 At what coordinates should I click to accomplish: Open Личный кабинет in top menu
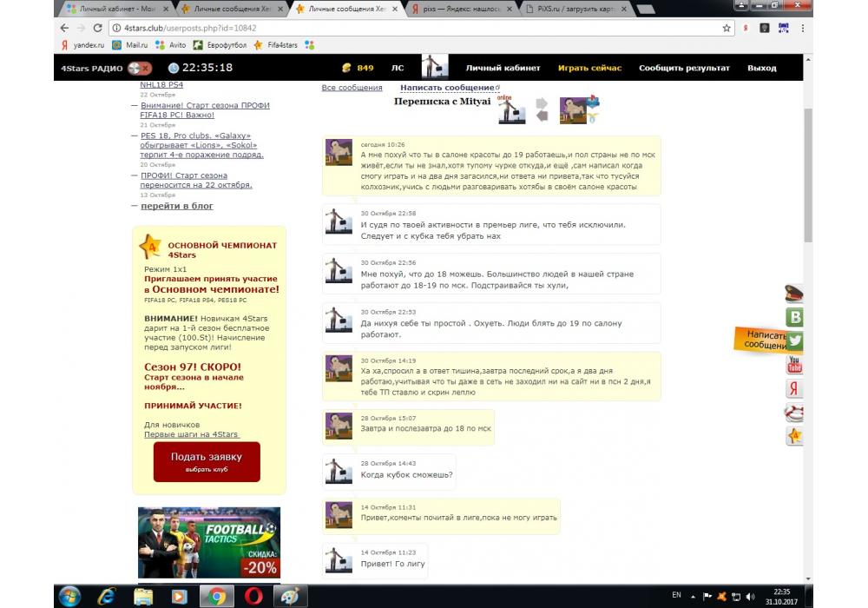point(503,68)
